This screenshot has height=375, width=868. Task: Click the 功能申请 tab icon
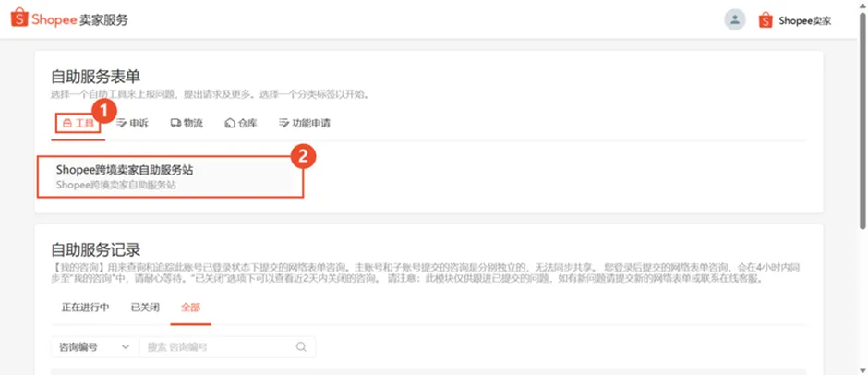click(x=284, y=123)
